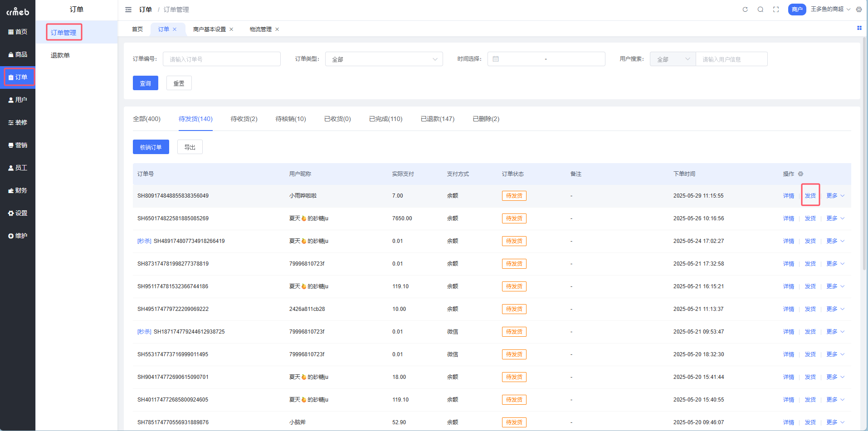Open the 订单类型 dropdown
Image resolution: width=868 pixels, height=431 pixels.
click(x=384, y=59)
